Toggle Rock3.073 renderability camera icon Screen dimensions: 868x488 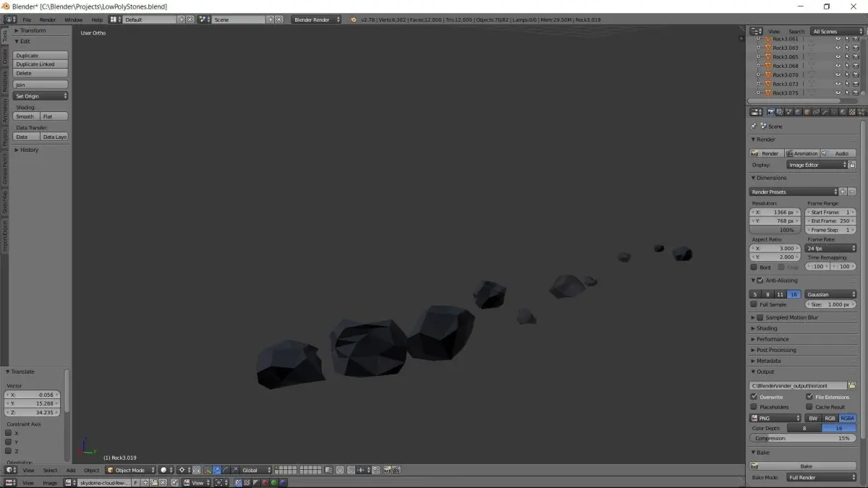tap(855, 84)
